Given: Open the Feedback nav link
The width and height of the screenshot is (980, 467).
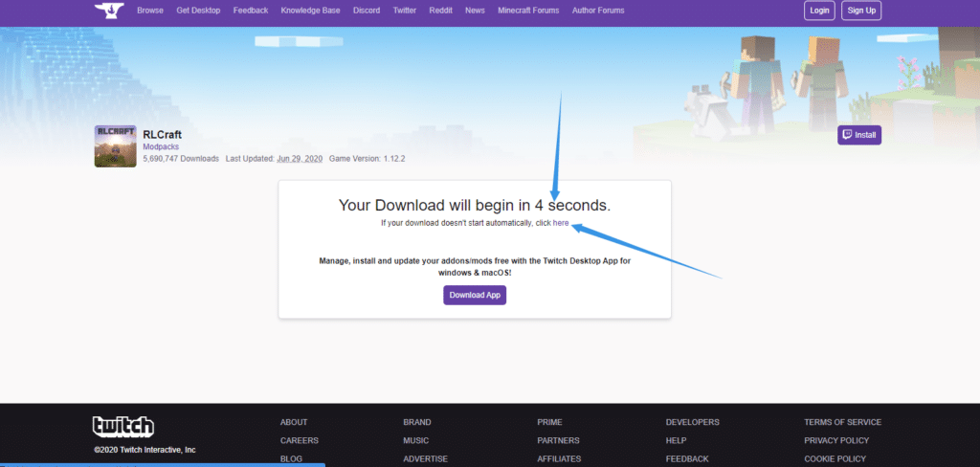Looking at the screenshot, I should pyautogui.click(x=251, y=11).
